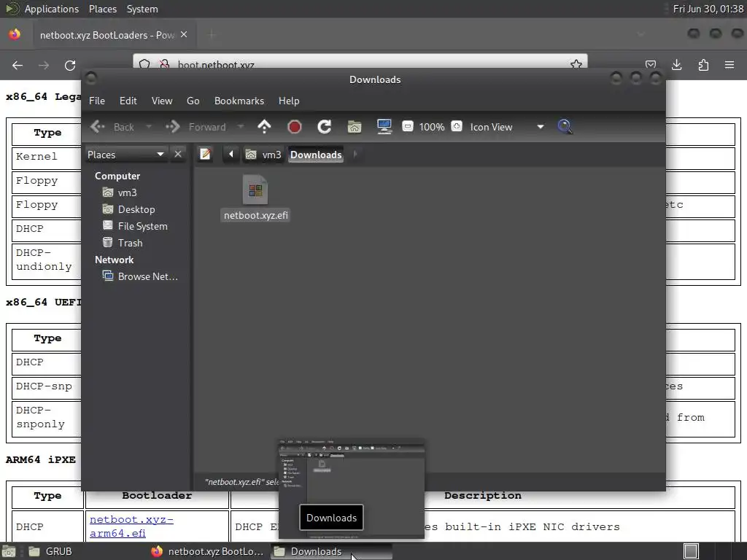747x560 pixels.
Task: Open File System in sidebar
Action: pos(142,226)
